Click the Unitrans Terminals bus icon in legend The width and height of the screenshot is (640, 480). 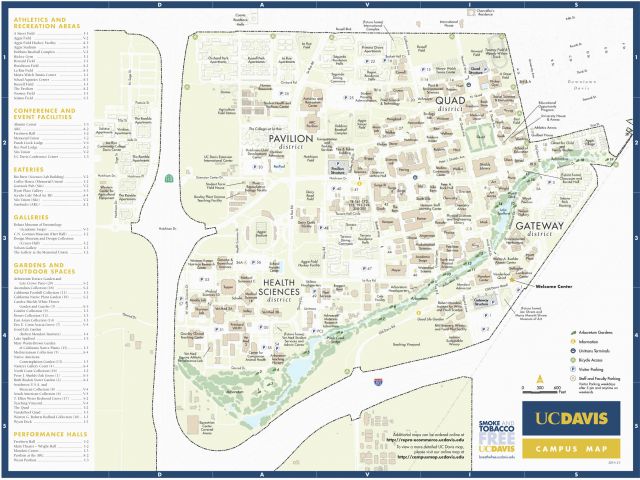coord(573,351)
